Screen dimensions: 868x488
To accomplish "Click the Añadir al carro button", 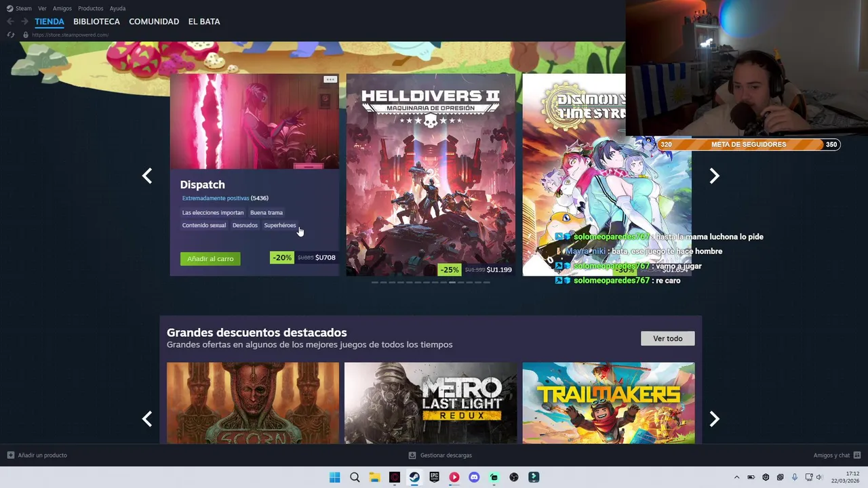I will tap(210, 258).
